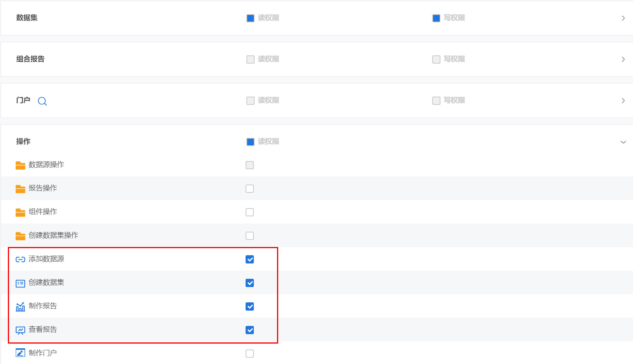Select the 操作 section title
Image resolution: width=633 pixels, height=364 pixels.
23,141
